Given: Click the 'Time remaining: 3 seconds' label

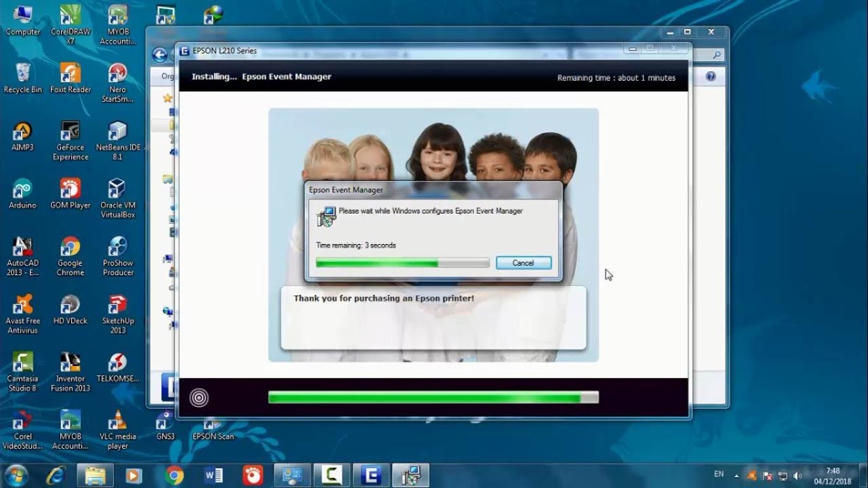Looking at the screenshot, I should [x=356, y=245].
